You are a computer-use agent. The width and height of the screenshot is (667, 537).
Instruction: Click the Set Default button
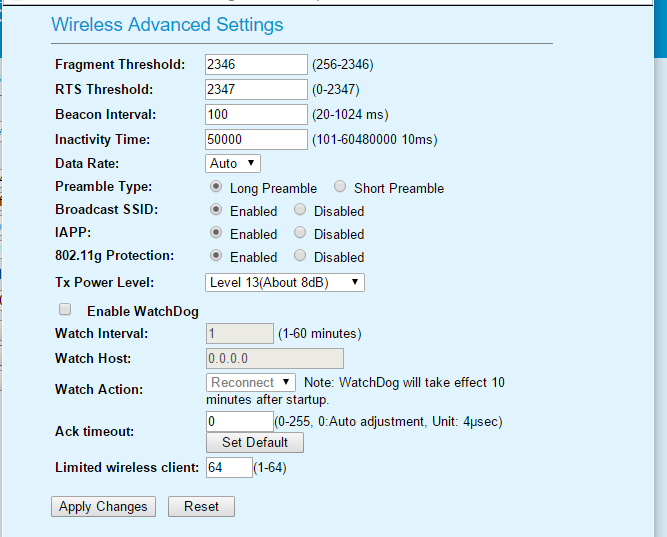(x=255, y=443)
